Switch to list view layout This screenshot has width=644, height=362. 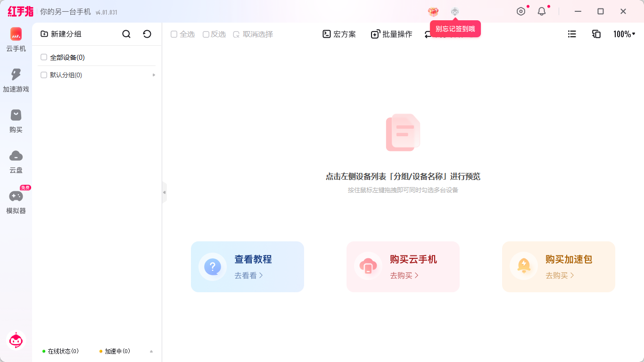[x=572, y=34]
